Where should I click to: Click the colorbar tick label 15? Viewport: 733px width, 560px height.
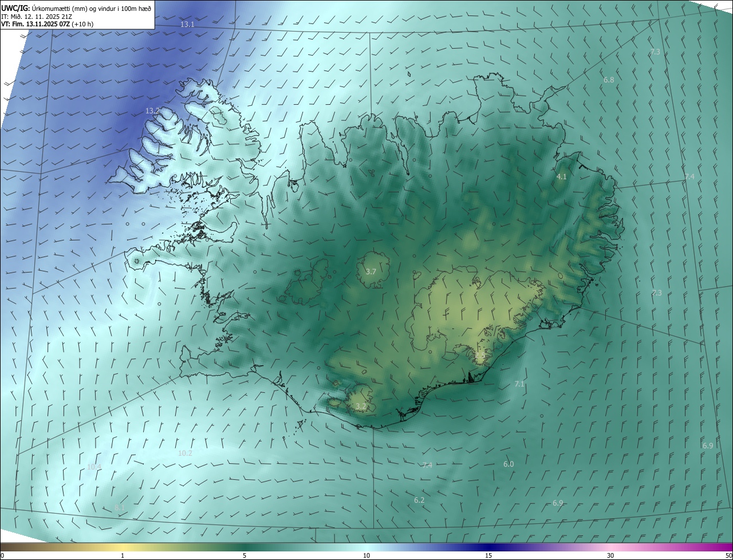[x=488, y=556]
